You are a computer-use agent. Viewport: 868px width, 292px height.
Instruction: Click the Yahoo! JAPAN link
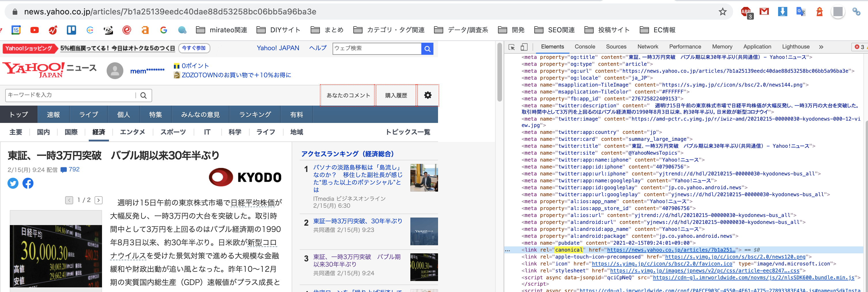tap(278, 48)
